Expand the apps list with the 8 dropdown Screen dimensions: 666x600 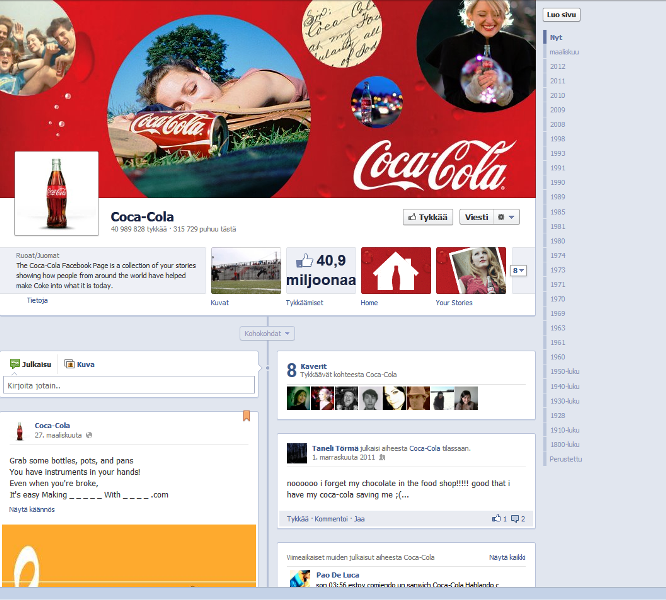[519, 270]
